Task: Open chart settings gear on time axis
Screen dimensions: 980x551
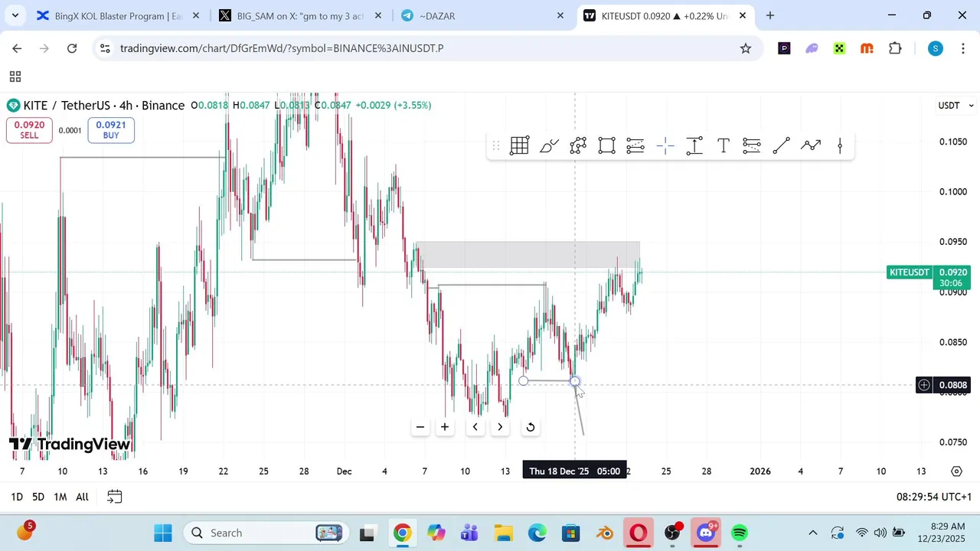Action: click(957, 471)
